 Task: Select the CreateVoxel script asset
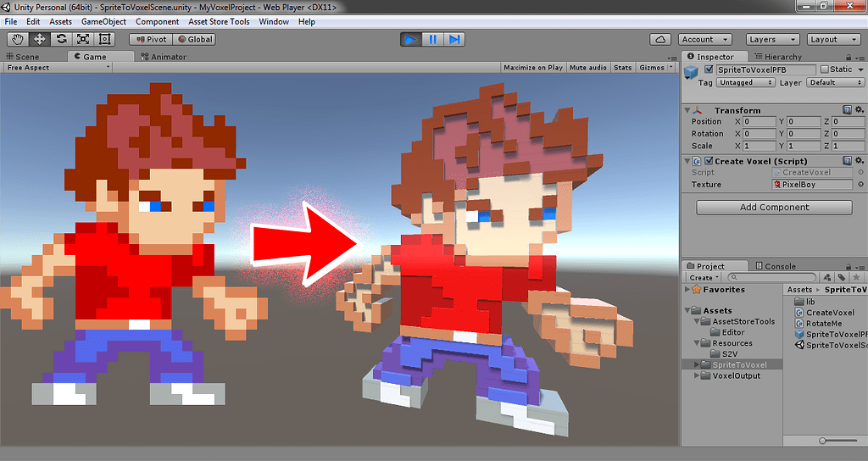point(824,312)
